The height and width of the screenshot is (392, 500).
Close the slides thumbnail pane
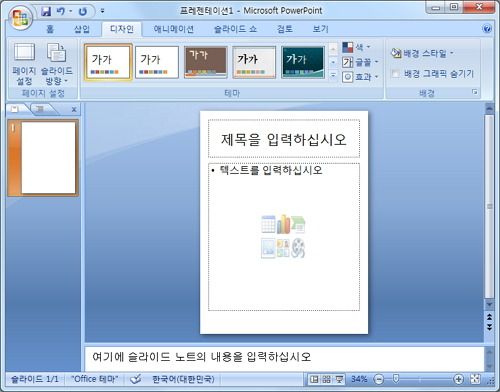pos(74,109)
